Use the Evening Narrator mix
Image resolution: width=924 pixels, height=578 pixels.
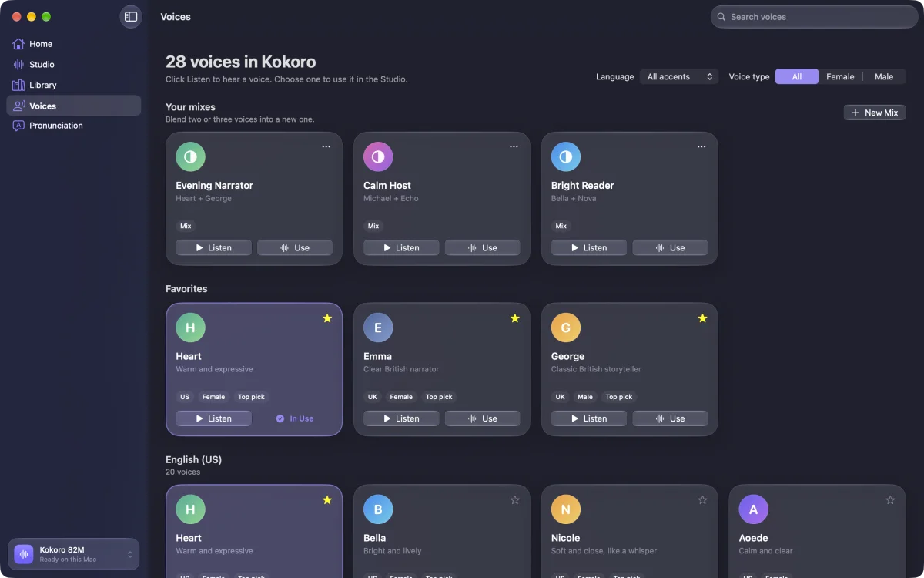[295, 247]
